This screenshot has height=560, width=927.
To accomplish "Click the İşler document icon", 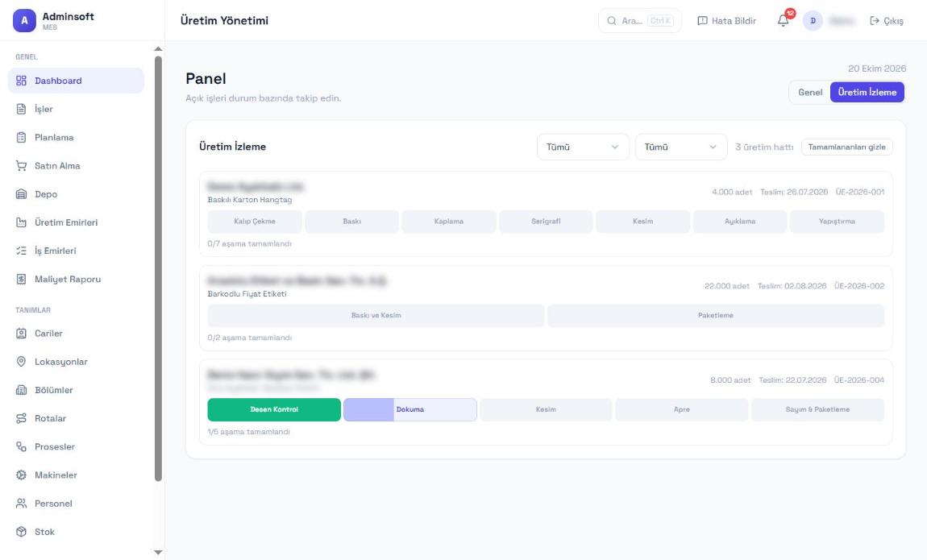I will tap(21, 109).
